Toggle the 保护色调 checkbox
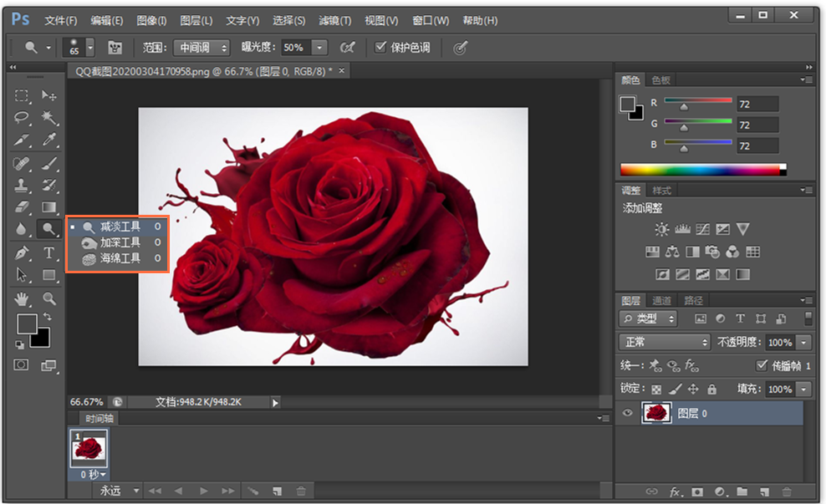826x504 pixels. coord(381,48)
